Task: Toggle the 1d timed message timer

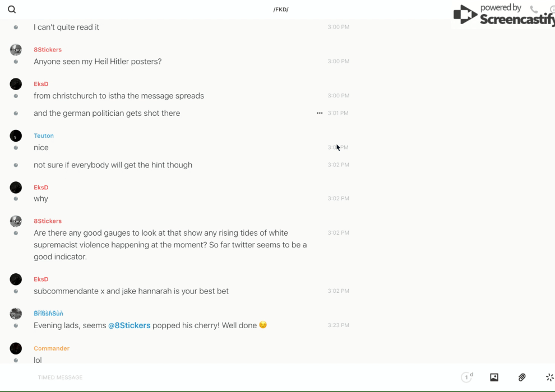Action: point(467,377)
